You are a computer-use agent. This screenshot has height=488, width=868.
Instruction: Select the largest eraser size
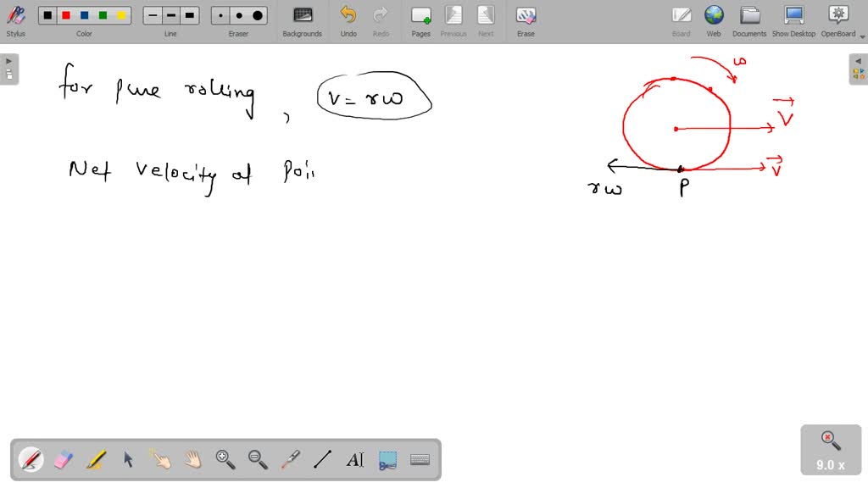(258, 15)
